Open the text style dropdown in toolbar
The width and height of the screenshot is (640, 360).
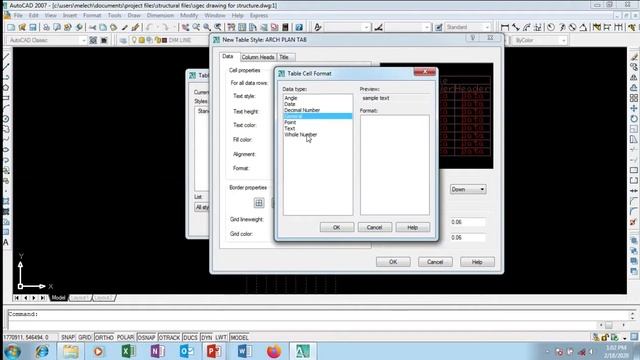tap(347, 27)
